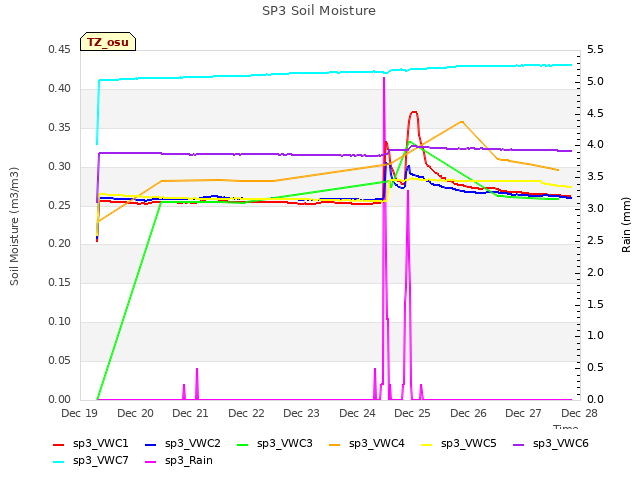Select the sp3_VWC4 legend entry
This screenshot has width=640, height=480.
click(x=367, y=444)
